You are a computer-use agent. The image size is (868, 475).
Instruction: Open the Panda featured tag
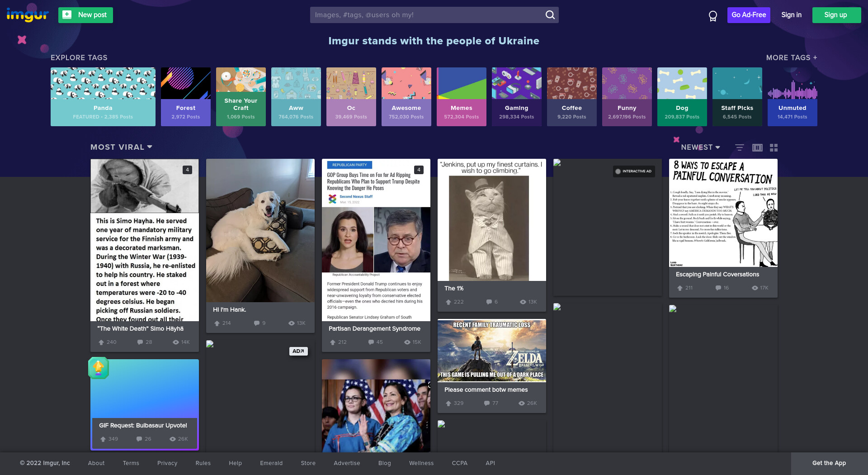(103, 97)
